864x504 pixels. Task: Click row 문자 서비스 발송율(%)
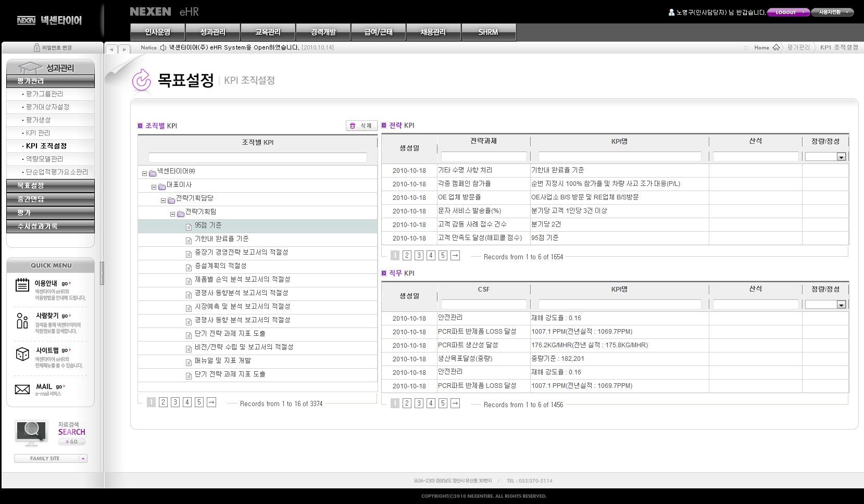click(615, 211)
